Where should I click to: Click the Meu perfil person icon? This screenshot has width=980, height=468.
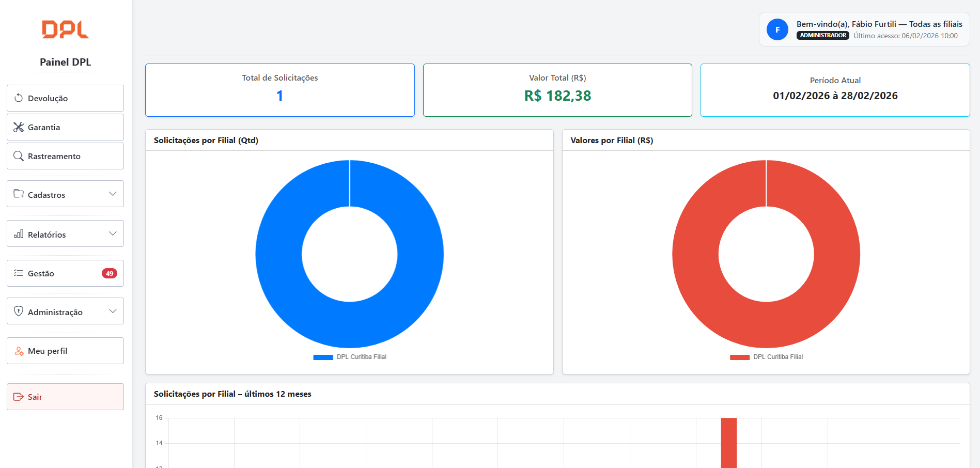(x=19, y=351)
